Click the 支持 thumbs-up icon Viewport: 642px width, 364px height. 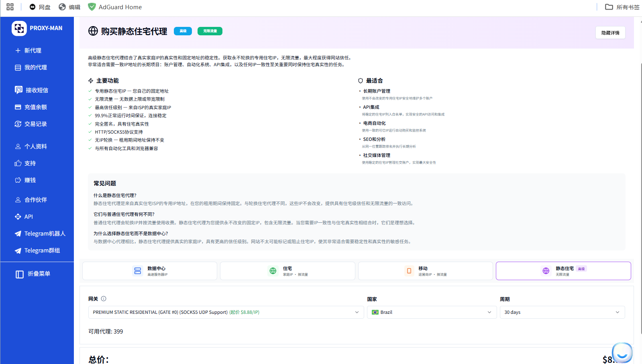tap(18, 163)
